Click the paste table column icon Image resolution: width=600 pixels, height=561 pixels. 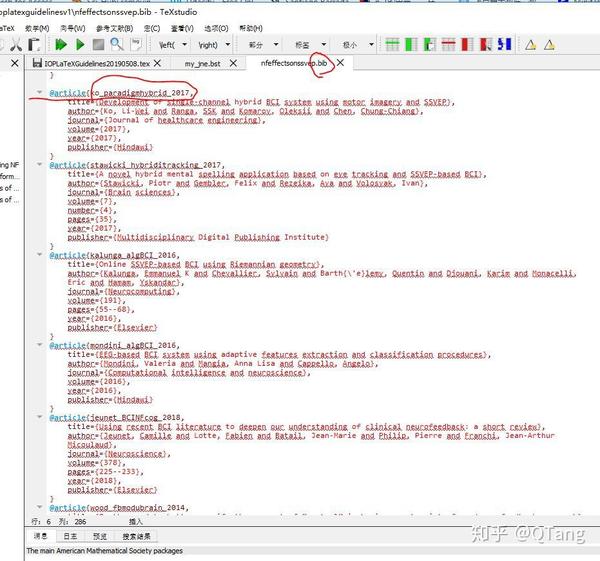(430, 45)
